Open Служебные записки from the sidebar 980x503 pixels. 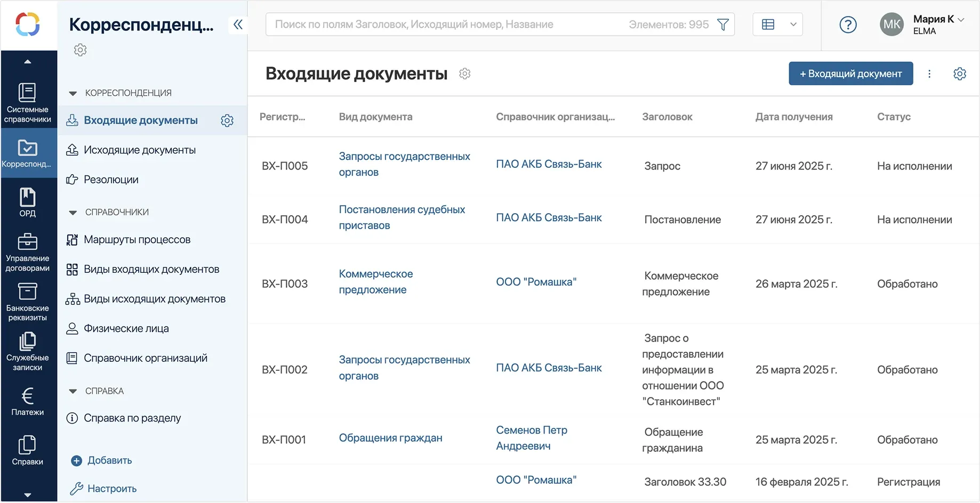point(28,349)
